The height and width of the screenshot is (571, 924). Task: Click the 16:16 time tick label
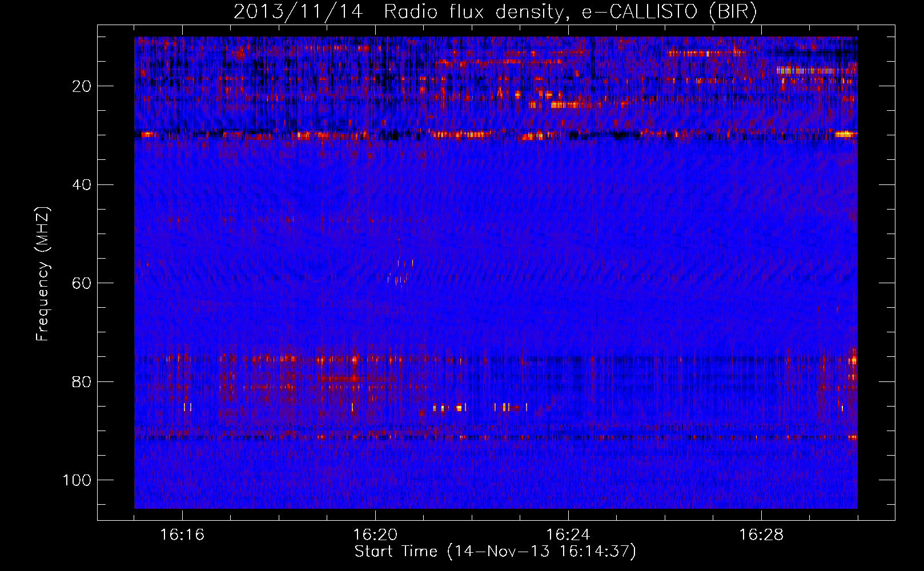coord(182,535)
